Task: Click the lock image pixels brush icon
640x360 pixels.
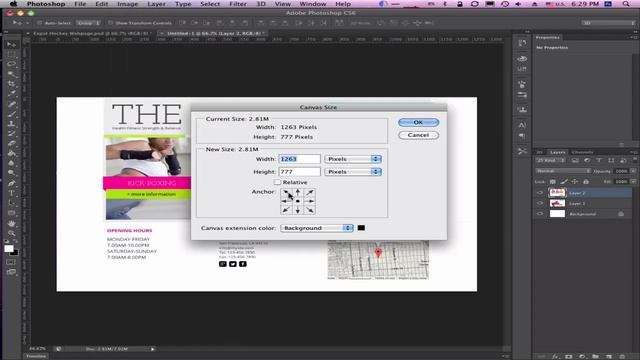Action: pyautogui.click(x=564, y=182)
